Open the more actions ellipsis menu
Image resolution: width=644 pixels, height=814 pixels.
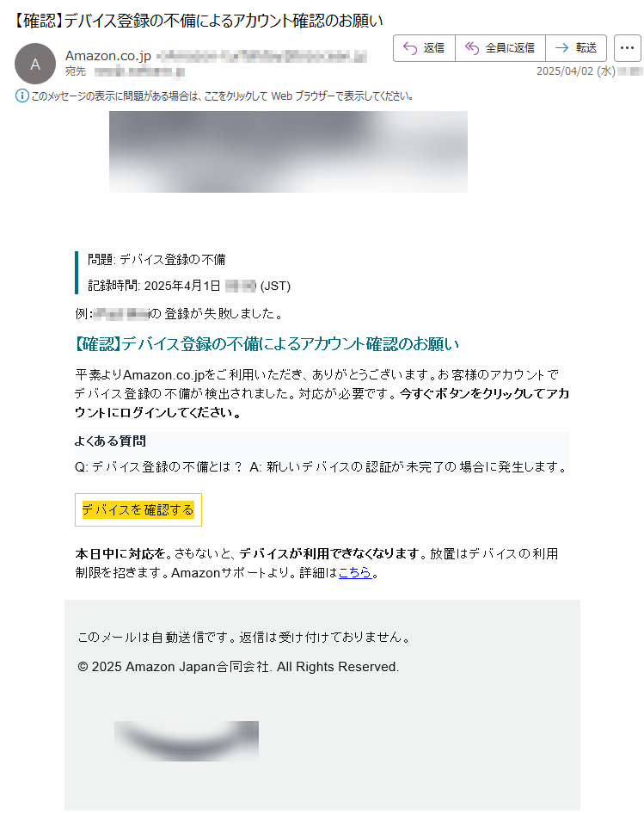[628, 48]
